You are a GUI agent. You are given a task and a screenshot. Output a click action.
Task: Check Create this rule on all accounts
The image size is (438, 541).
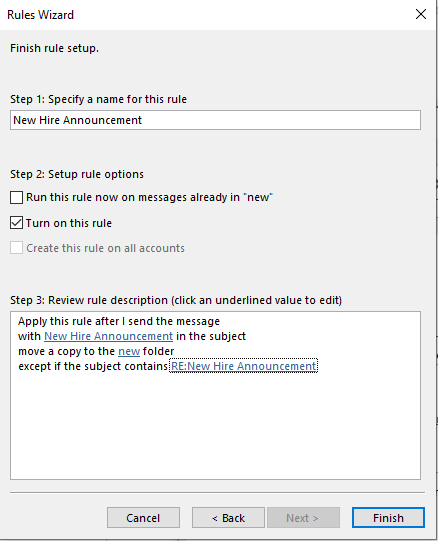pos(16,248)
